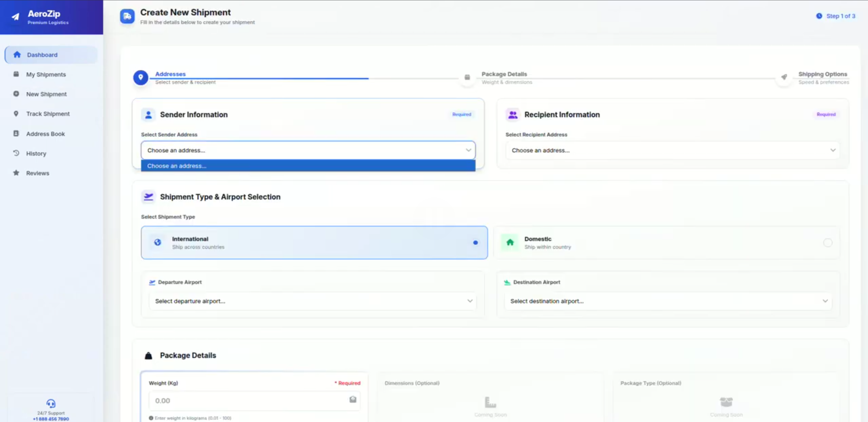Click the Recipient Information Required badge
This screenshot has width=868, height=422.
[826, 114]
